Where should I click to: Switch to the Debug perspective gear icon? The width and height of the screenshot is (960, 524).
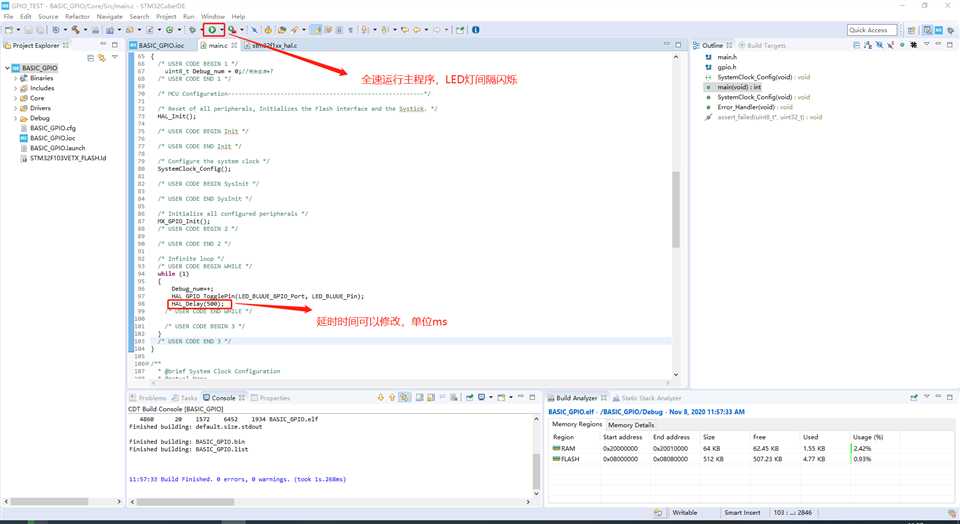pyautogui.click(x=951, y=30)
